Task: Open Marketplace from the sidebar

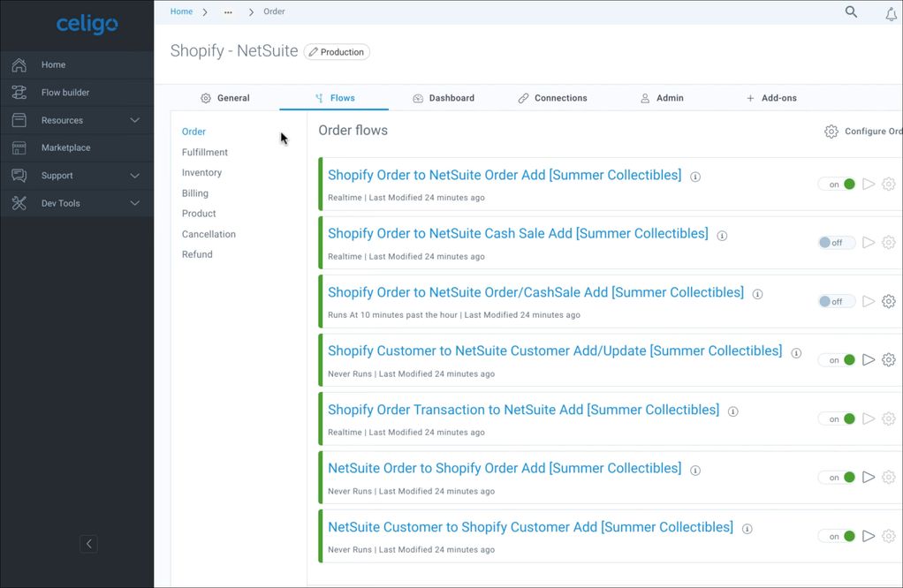Action: pos(77,147)
